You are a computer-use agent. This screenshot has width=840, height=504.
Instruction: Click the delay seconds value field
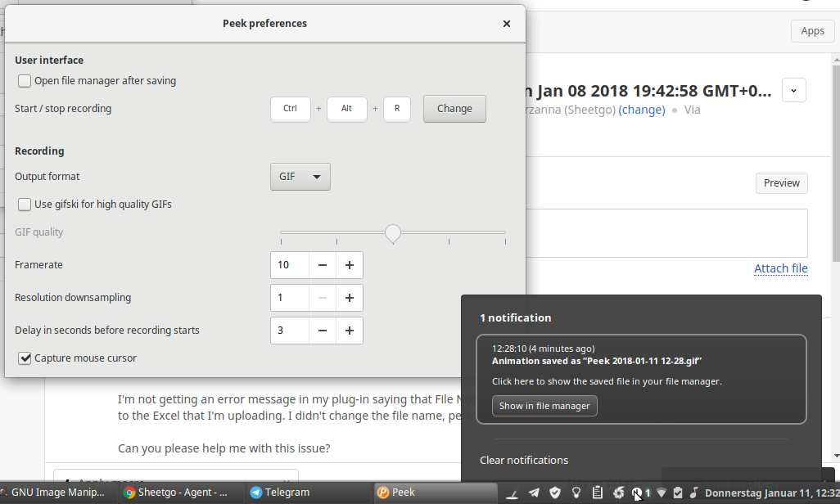pos(290,331)
